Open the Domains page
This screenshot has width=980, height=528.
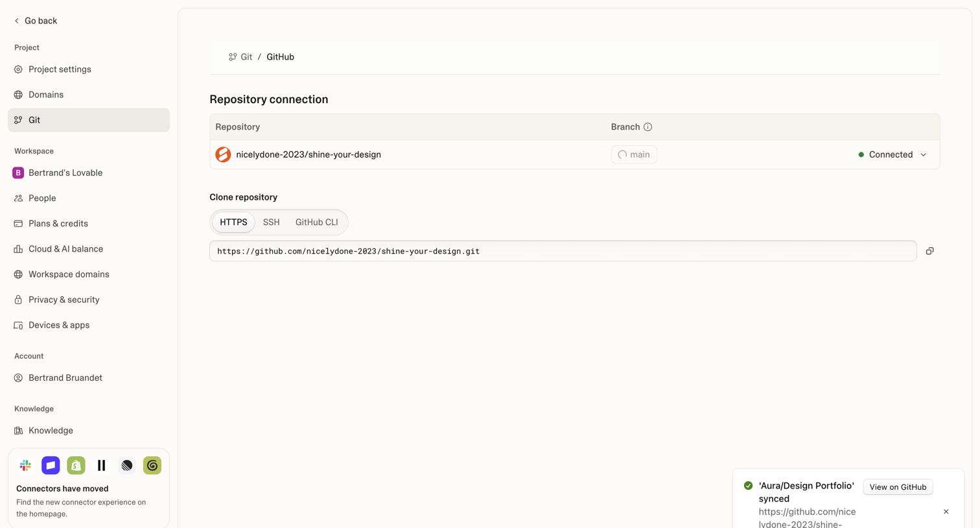point(89,95)
